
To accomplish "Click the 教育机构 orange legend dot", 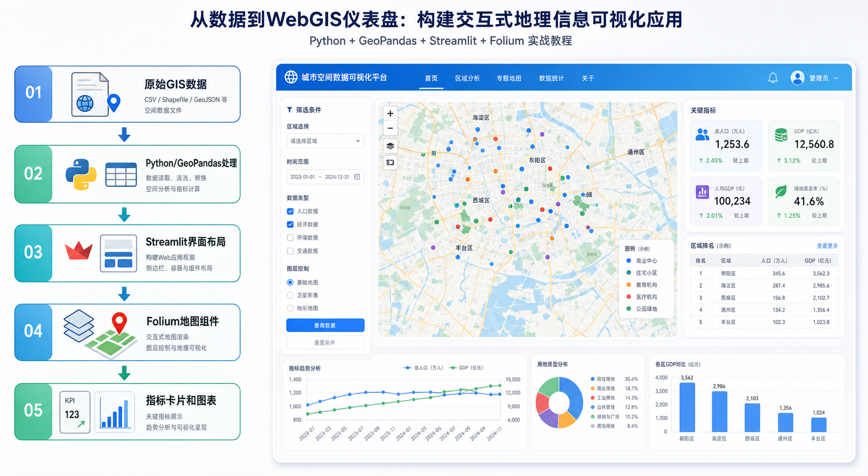I will (629, 285).
